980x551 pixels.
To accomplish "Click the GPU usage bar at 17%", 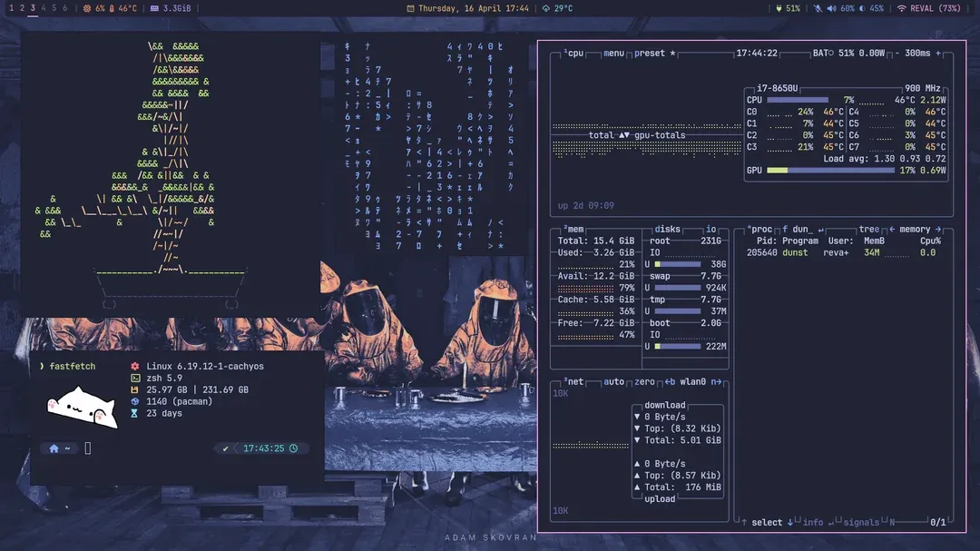I will 830,170.
